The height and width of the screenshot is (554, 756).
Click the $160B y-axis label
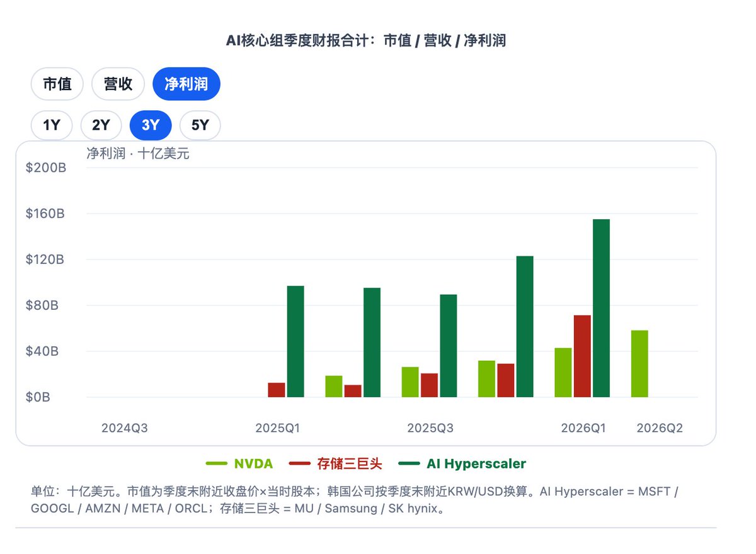coord(45,214)
